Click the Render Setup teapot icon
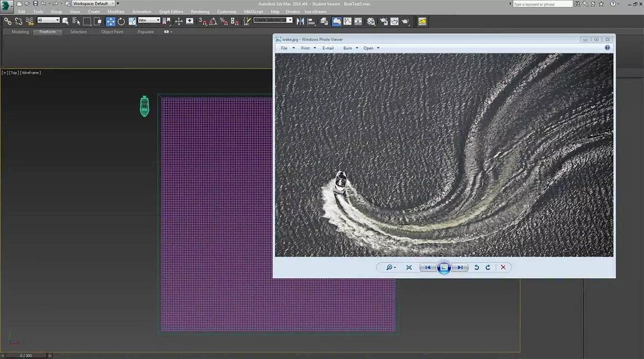 (383, 21)
